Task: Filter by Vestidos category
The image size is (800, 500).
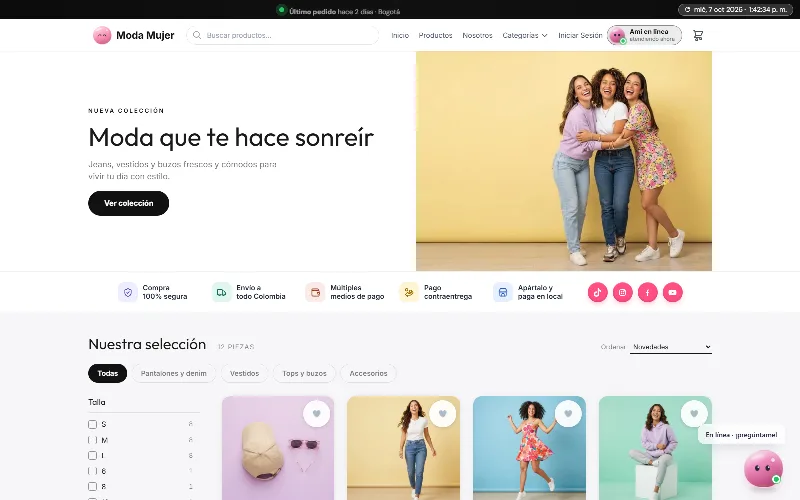Action: coord(244,373)
